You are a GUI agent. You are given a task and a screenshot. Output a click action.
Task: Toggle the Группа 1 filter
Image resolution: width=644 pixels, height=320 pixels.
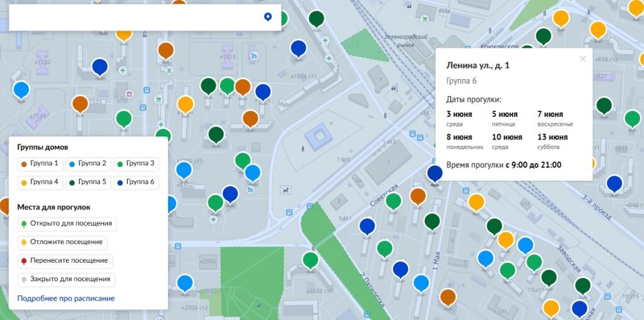pos(40,163)
